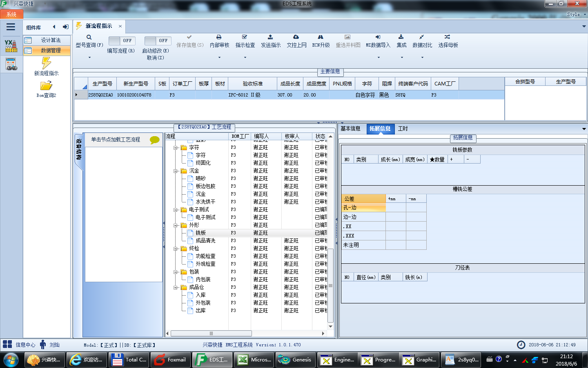Open Genesis from the Windows taskbar
Screen dimensions: 588x368
295,360
